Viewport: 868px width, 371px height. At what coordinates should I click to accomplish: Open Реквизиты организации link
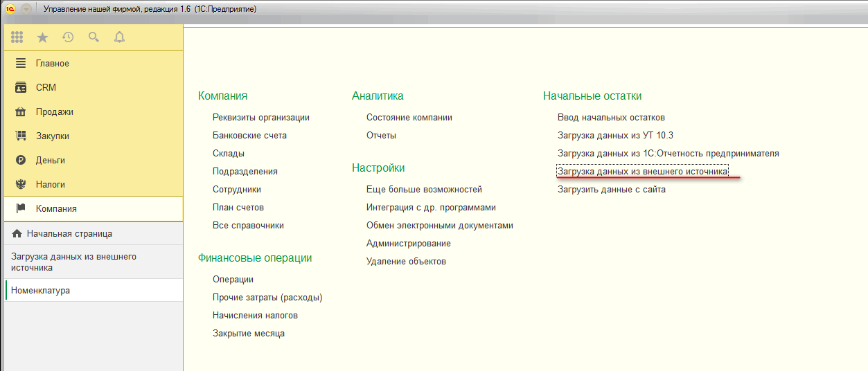260,118
